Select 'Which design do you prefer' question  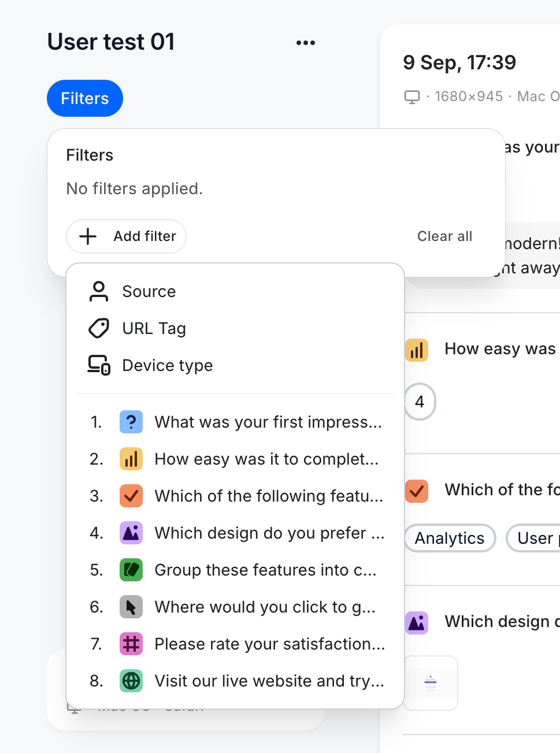(x=269, y=533)
